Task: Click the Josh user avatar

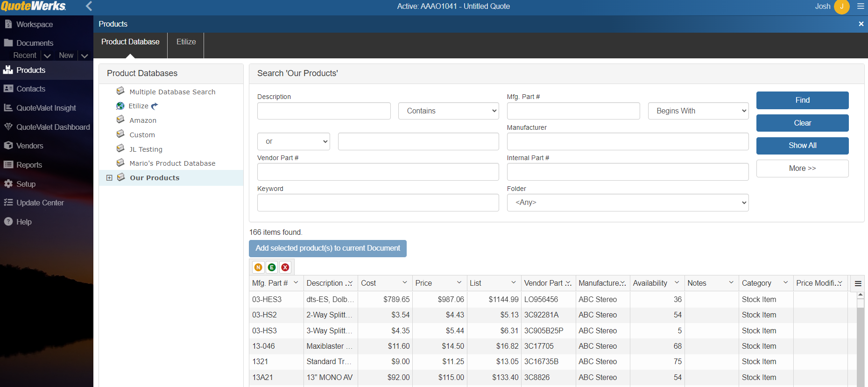Action: pyautogui.click(x=842, y=7)
